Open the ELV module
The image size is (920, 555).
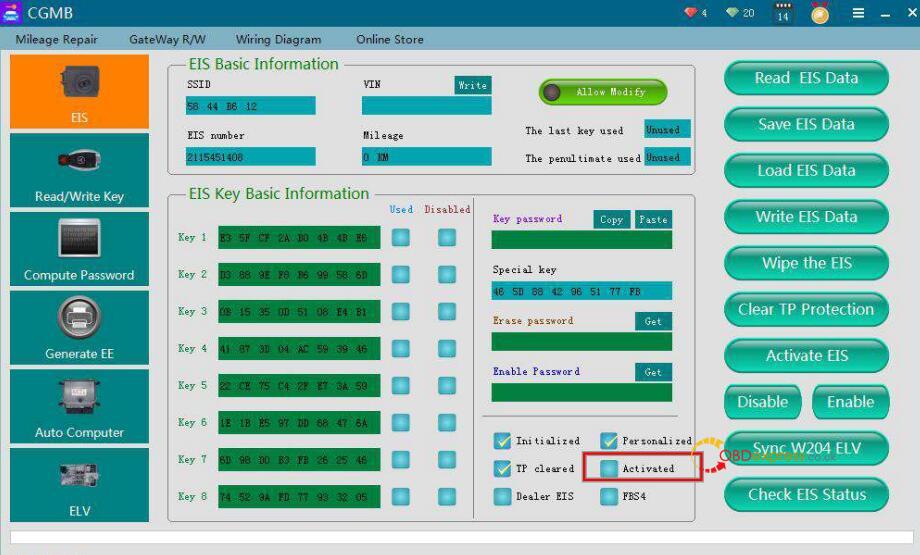(79, 485)
